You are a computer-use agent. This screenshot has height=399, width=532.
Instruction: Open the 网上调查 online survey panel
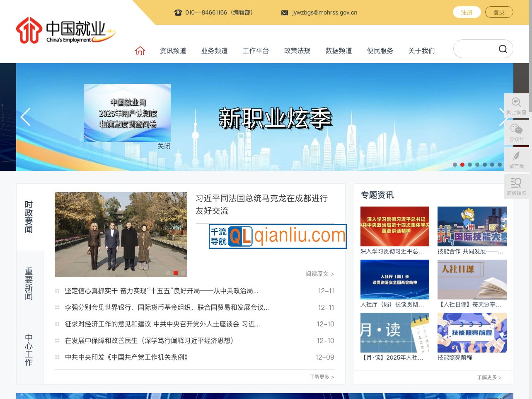coord(516,105)
